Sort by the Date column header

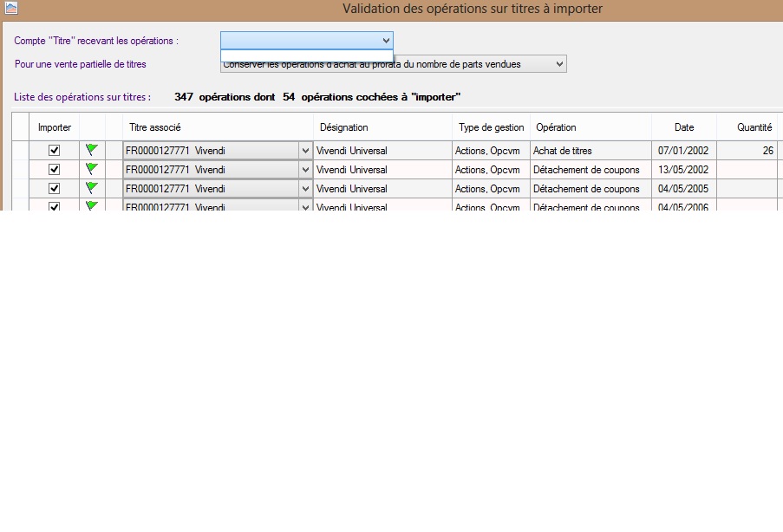point(684,127)
